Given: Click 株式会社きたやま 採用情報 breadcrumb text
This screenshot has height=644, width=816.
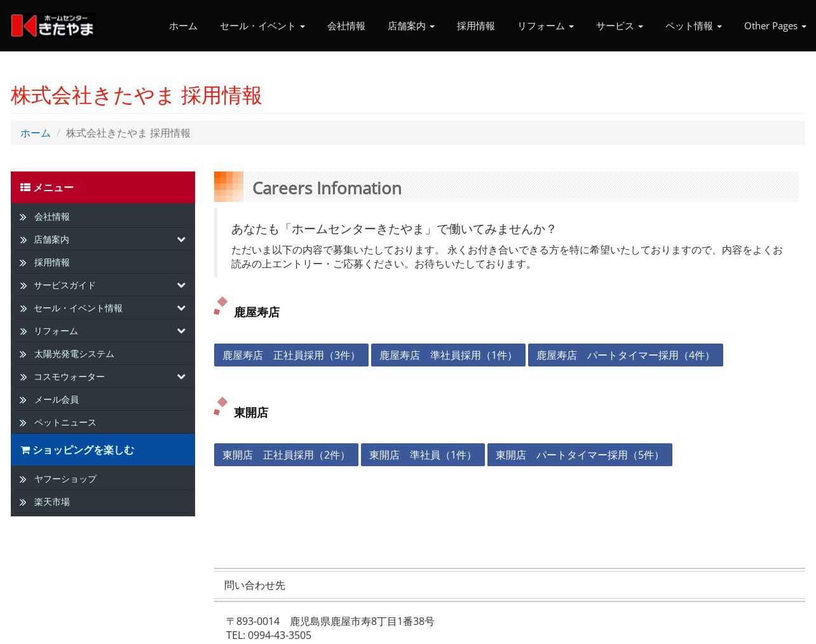Looking at the screenshot, I should coord(128,133).
